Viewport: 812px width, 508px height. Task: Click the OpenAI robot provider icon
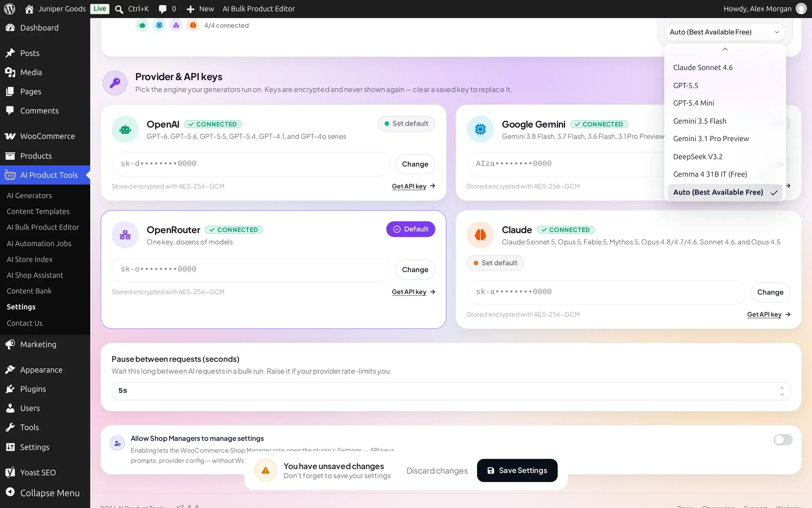point(125,129)
